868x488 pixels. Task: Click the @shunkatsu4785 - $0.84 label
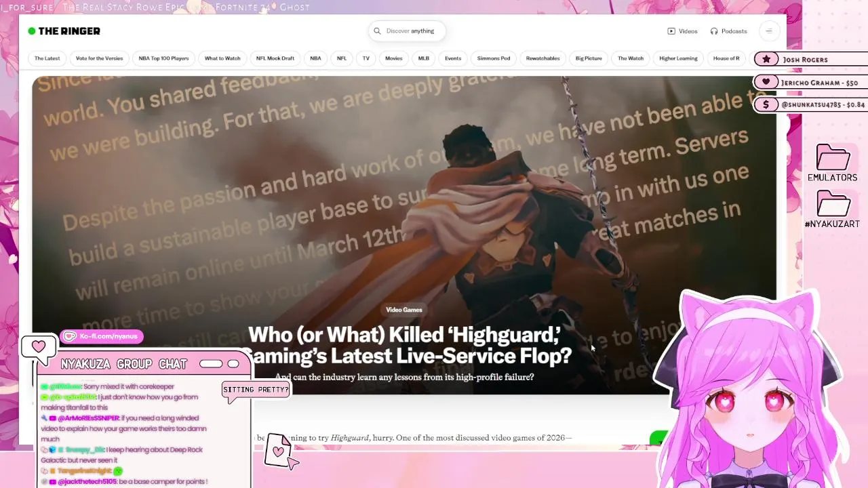(823, 104)
